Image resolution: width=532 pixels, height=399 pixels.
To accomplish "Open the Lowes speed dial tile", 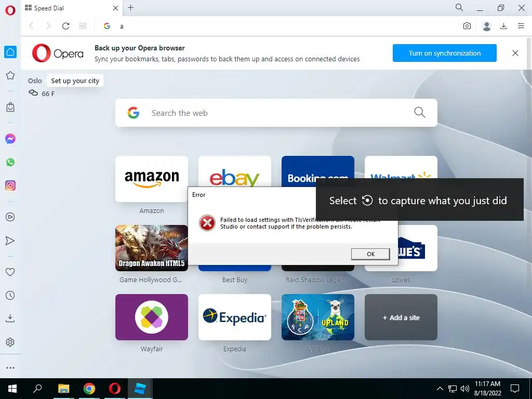I will (418, 248).
